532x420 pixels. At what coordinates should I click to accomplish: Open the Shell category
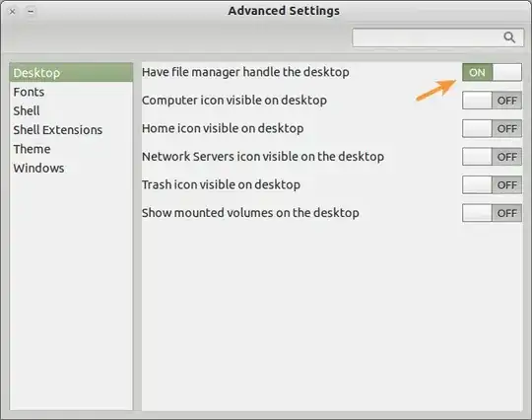point(71,111)
